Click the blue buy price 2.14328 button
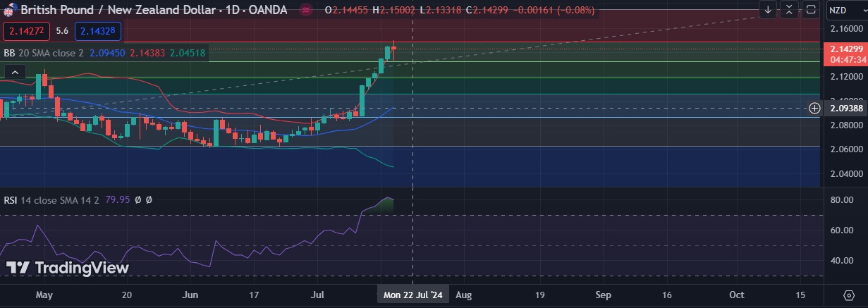Image resolution: width=868 pixels, height=308 pixels. click(x=98, y=31)
